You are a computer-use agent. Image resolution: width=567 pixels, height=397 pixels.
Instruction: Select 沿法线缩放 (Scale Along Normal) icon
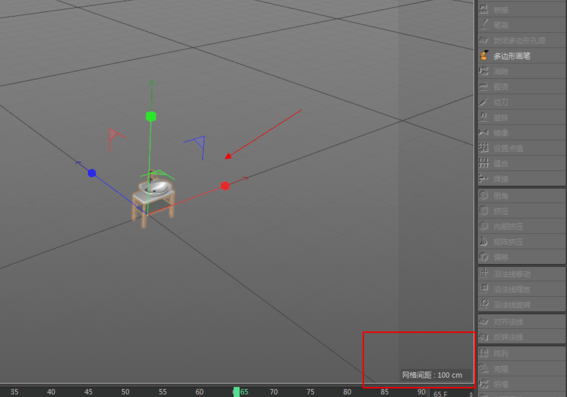point(483,289)
